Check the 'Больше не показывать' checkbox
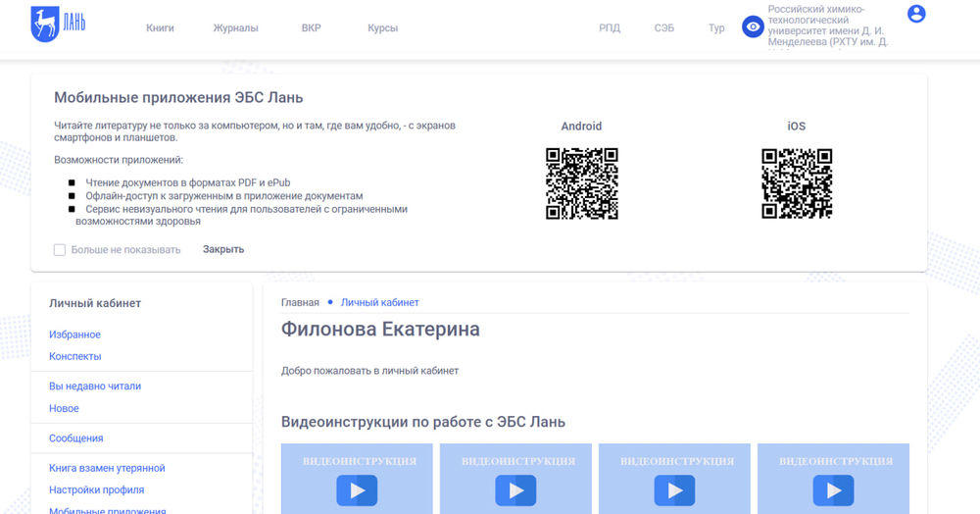 (x=60, y=250)
